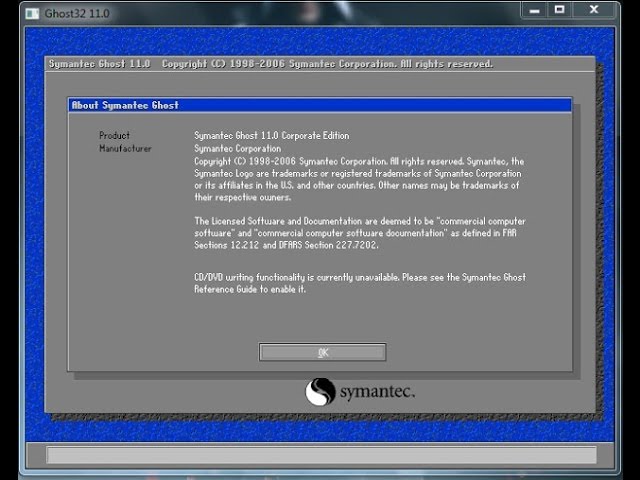Click the 'About Symantec Ghost' dialog title
Screen dimensions: 640x480
pos(125,105)
